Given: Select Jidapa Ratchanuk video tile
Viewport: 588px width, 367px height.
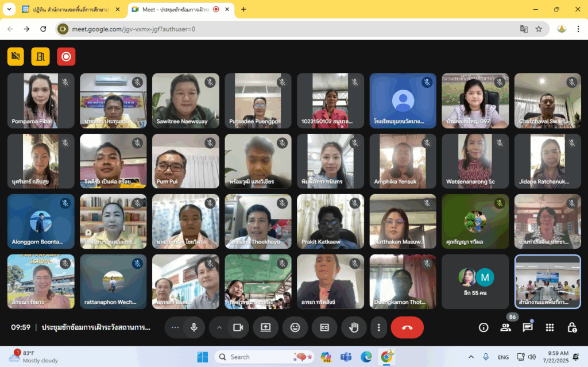Looking at the screenshot, I should pyautogui.click(x=547, y=161).
